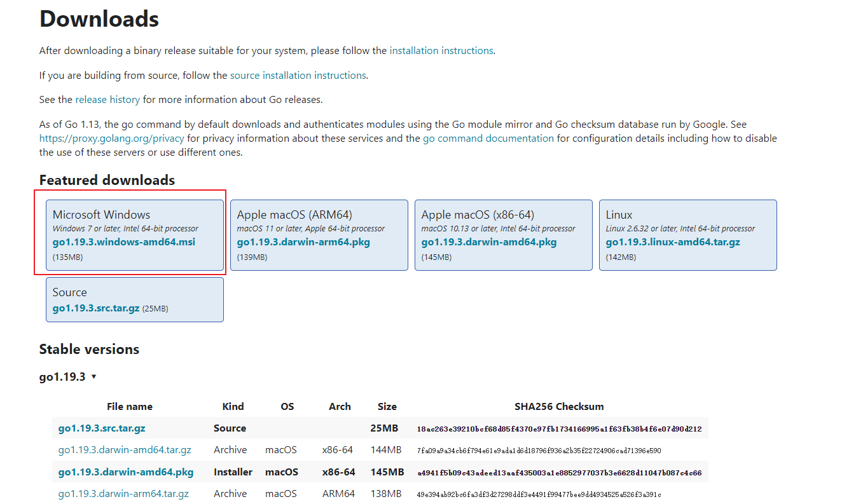Open the proxy.golang.org privacy link
Image resolution: width=849 pixels, height=504 pixels.
click(x=111, y=139)
